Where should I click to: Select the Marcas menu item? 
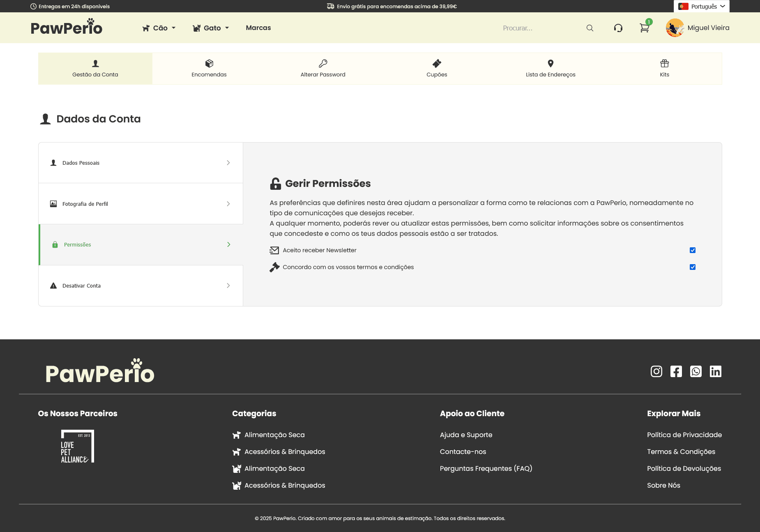[258, 28]
